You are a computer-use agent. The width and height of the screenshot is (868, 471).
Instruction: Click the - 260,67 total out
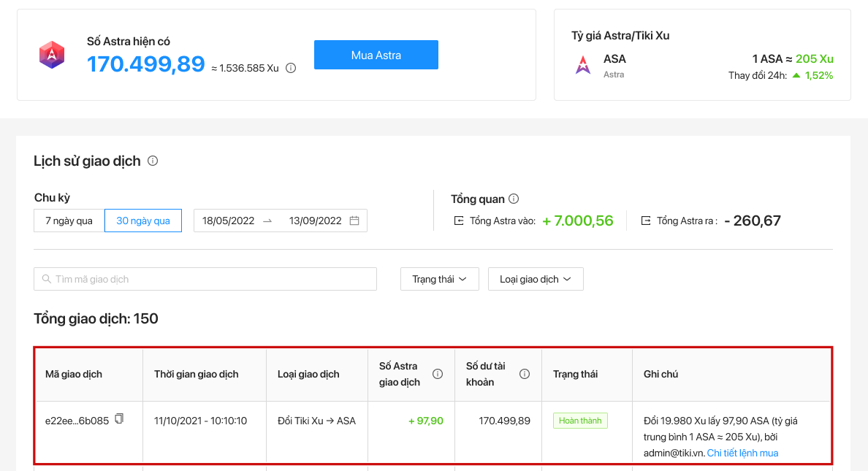[x=753, y=221]
